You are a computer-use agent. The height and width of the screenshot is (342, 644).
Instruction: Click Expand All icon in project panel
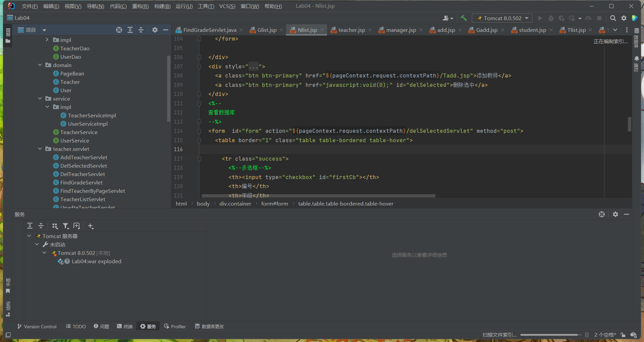click(x=130, y=30)
